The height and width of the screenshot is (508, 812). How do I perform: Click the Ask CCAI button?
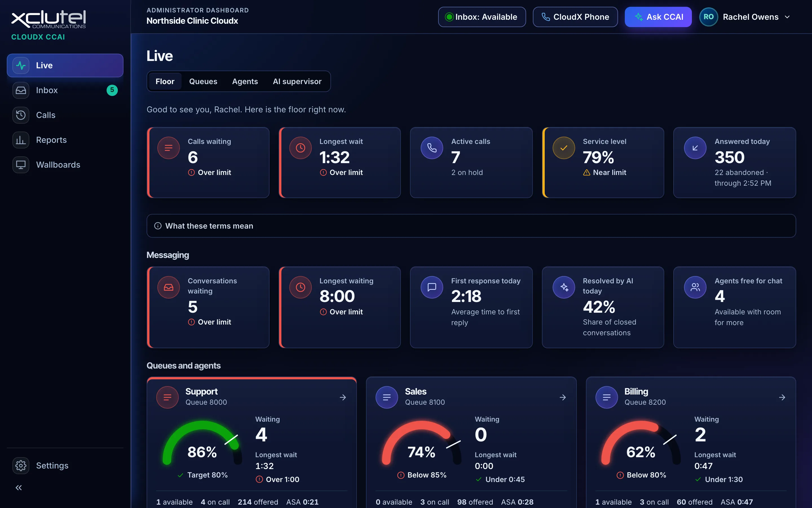point(658,17)
